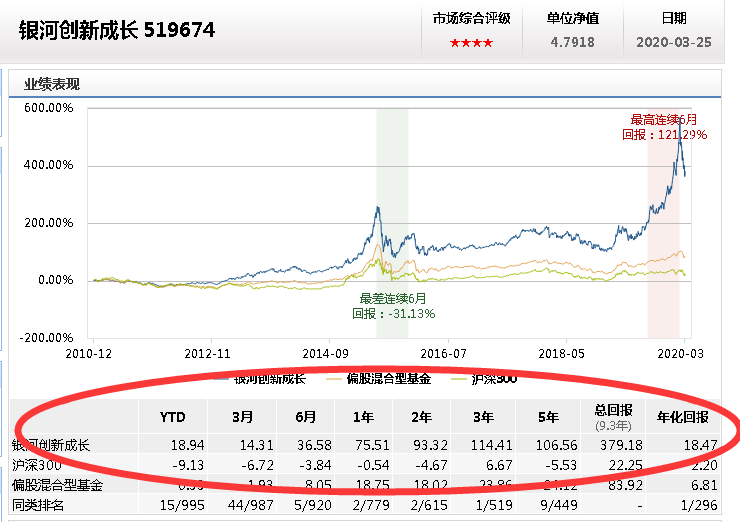
Task: Click the 3-year ranking 1/519
Action: tap(494, 505)
